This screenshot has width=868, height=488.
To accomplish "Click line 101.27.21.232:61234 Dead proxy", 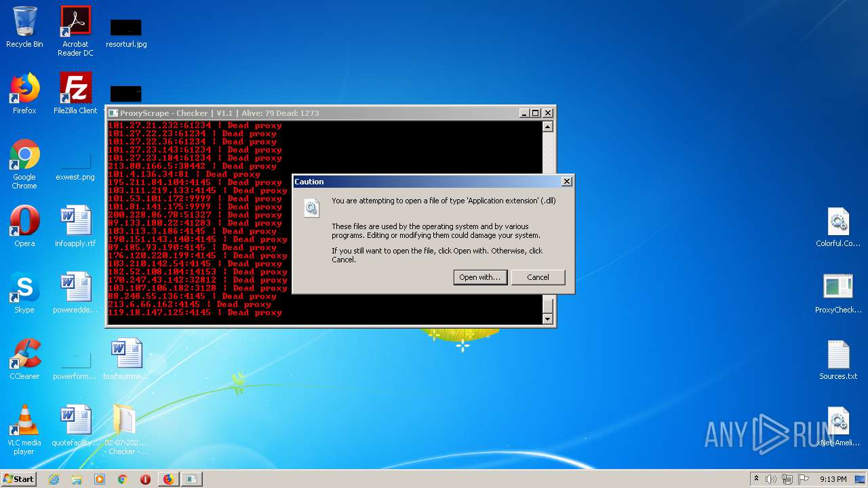I will point(195,125).
